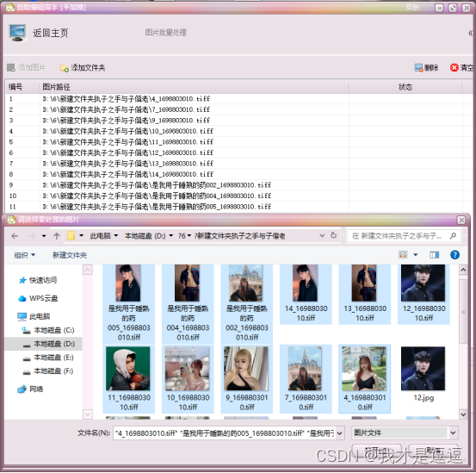Click 返回主页 label
Viewport: 476px width, 473px height.
pyautogui.click(x=51, y=33)
